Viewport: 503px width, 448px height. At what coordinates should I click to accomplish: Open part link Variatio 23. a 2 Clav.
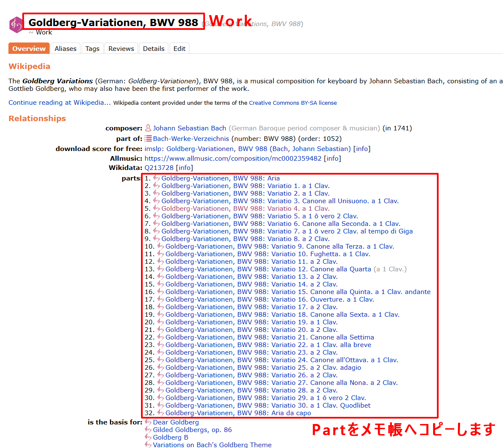click(252, 353)
